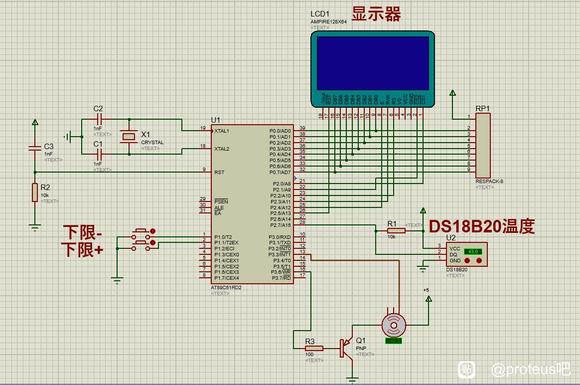Click the green motor status indicator bar
This screenshot has width=580, height=385.
click(x=393, y=341)
